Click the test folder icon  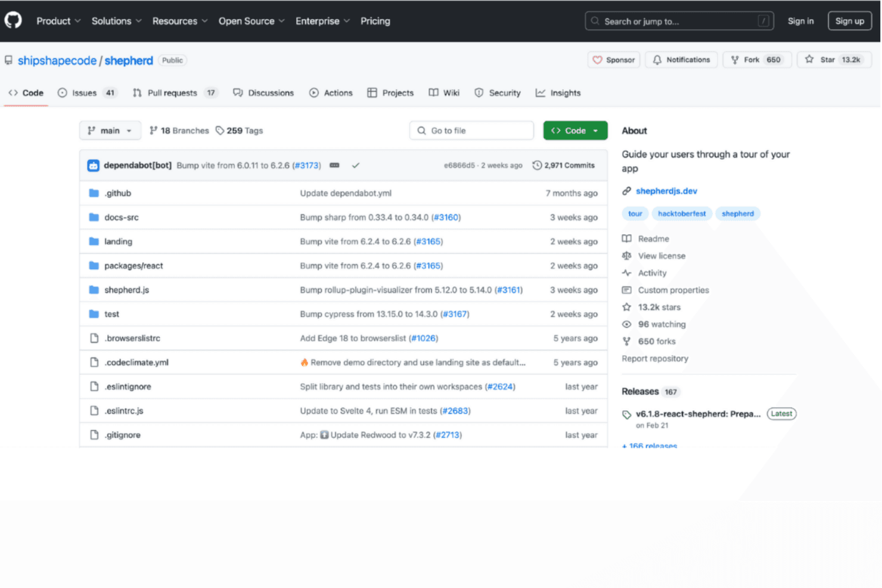(x=94, y=314)
